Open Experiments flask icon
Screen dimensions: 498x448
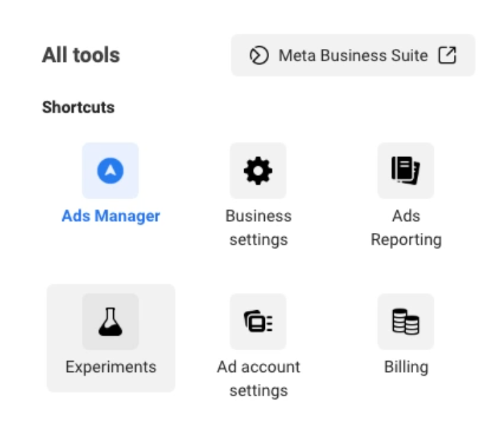coord(110,322)
